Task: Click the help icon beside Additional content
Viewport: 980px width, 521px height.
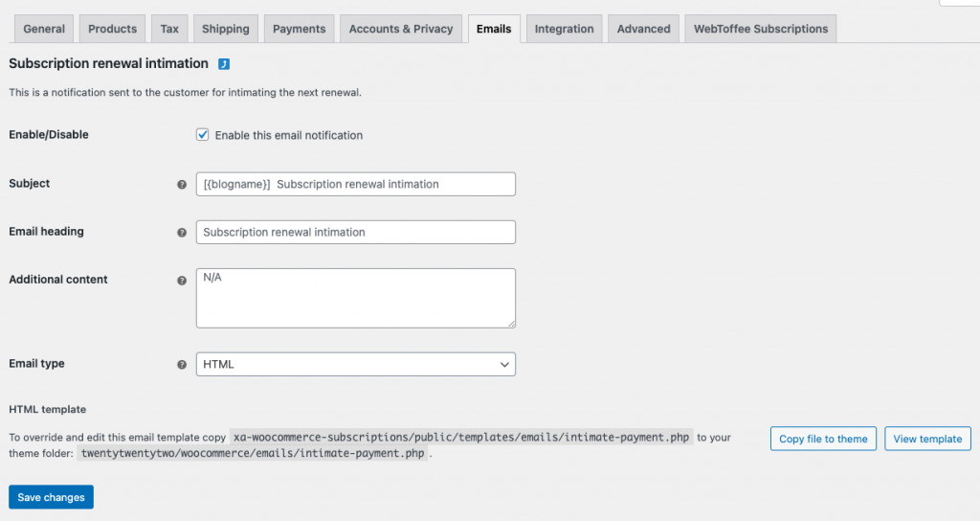Action: 182,281
